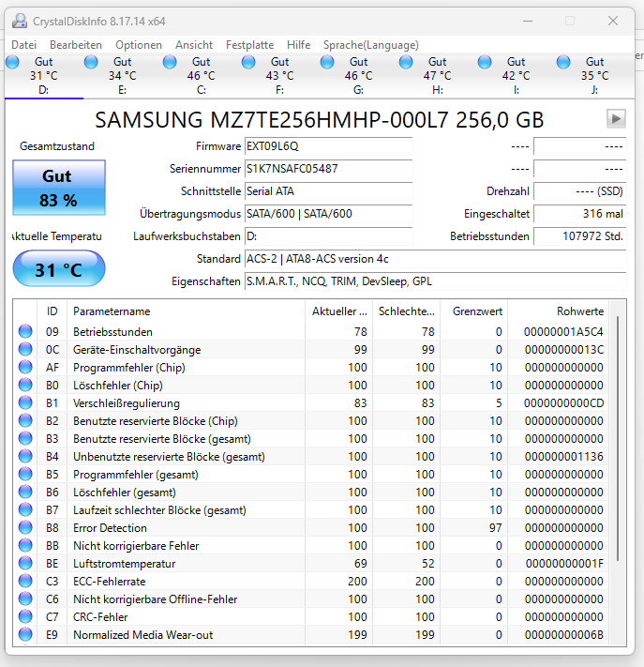Click status icon of row AF Programmfehler (Chip)
Screen dimensions: 644x667
coord(25,368)
